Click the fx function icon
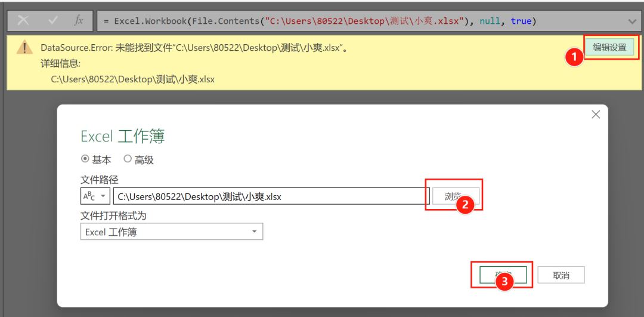This screenshot has height=317, width=644. pos(79,21)
